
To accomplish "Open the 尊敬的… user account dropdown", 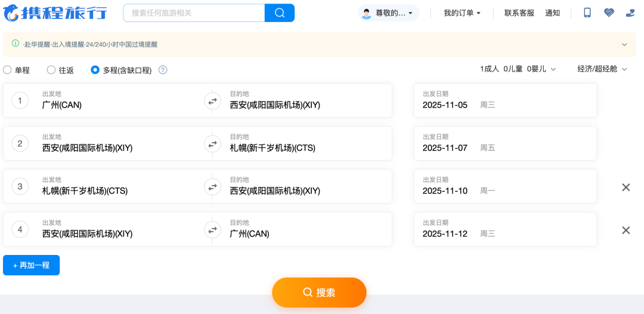I will pos(389,13).
